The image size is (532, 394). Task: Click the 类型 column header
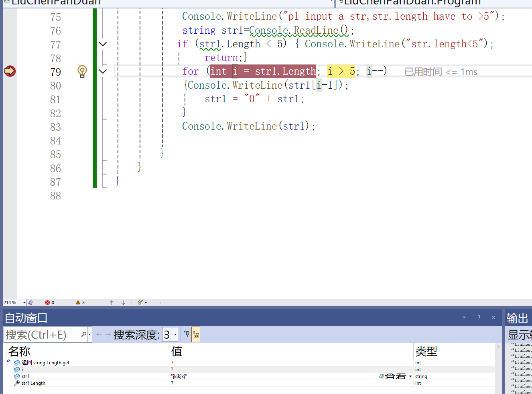[x=454, y=351]
